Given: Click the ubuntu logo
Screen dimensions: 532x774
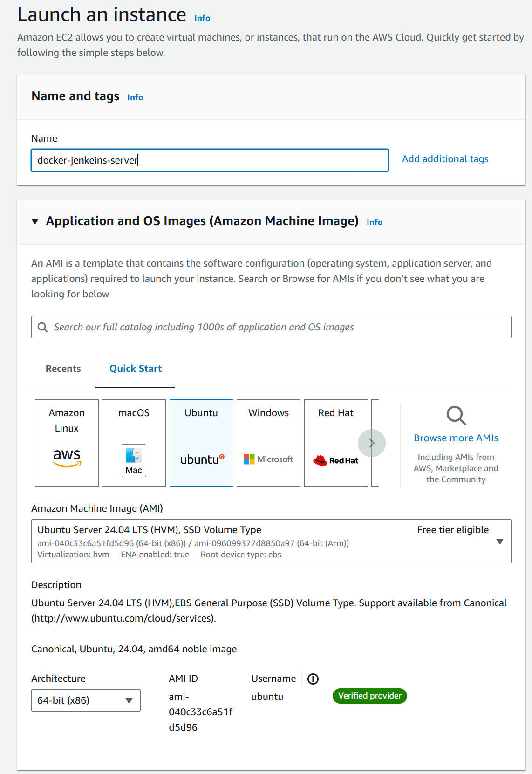Looking at the screenshot, I should point(202,459).
